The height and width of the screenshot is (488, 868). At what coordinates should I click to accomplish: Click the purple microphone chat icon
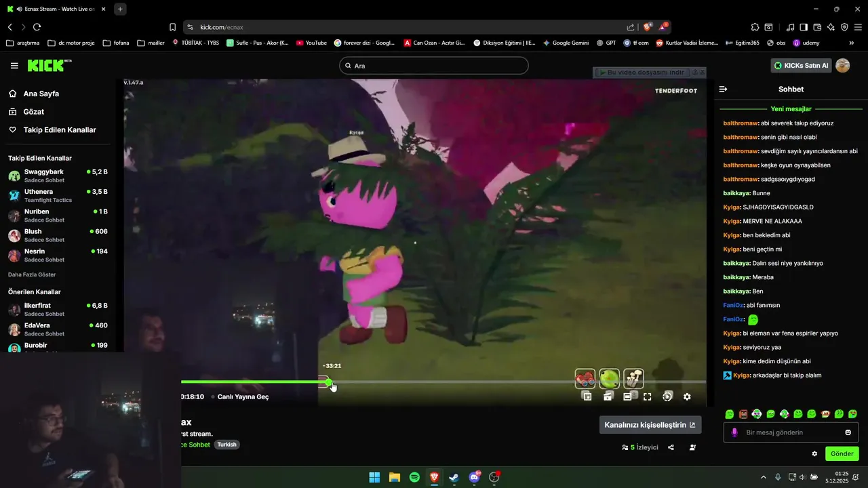[734, 432]
